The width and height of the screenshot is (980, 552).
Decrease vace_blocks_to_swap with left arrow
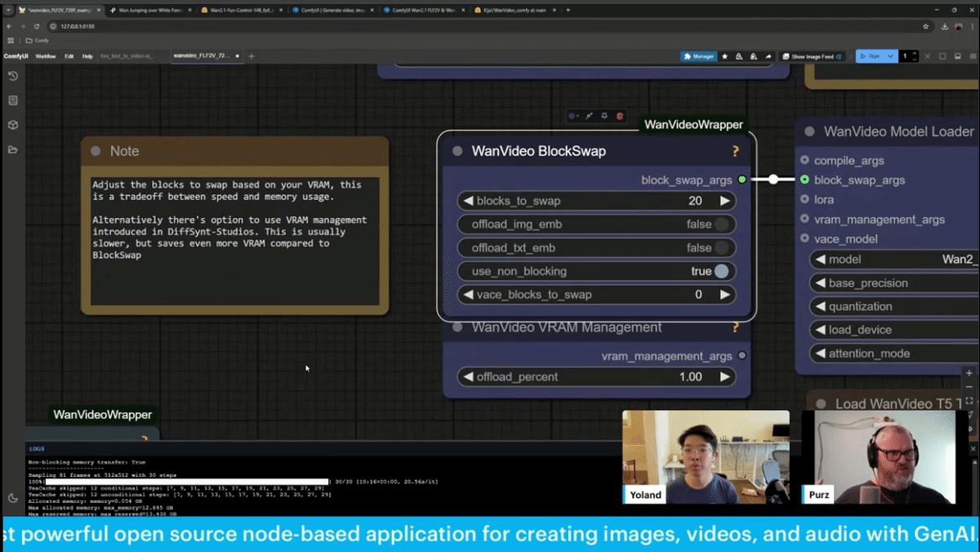click(468, 295)
